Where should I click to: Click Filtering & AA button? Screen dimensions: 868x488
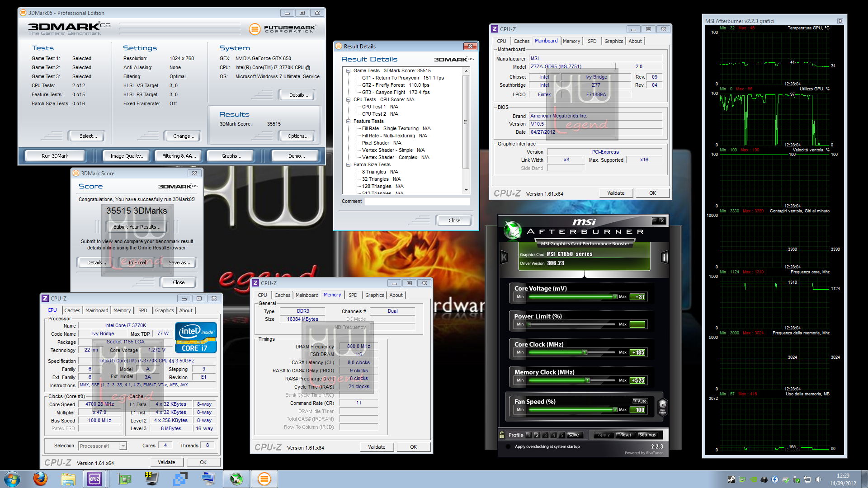(179, 156)
